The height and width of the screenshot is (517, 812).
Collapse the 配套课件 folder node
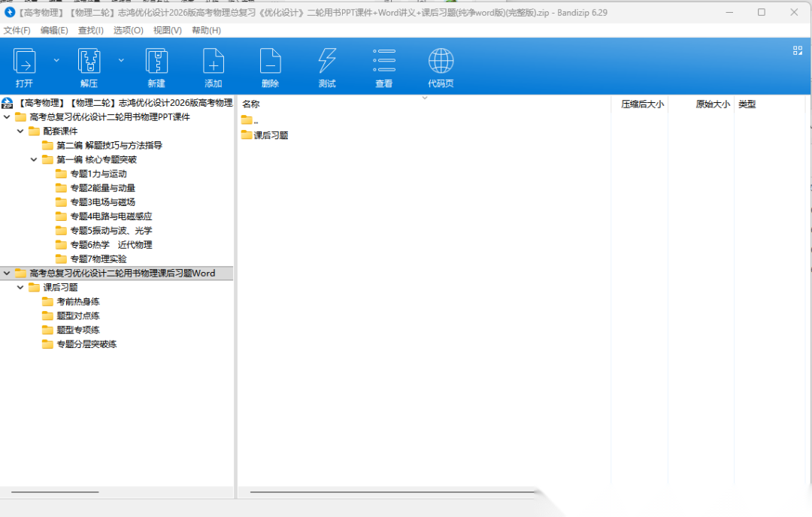pyautogui.click(x=20, y=132)
